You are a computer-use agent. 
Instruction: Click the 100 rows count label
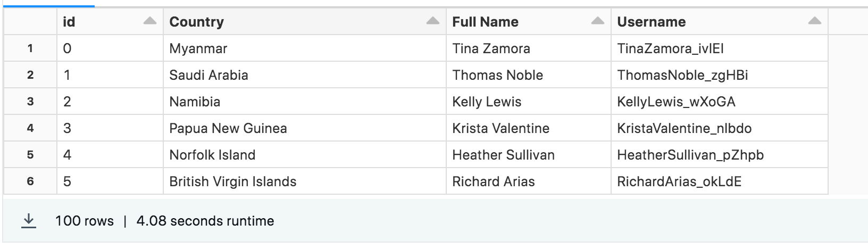(85, 221)
